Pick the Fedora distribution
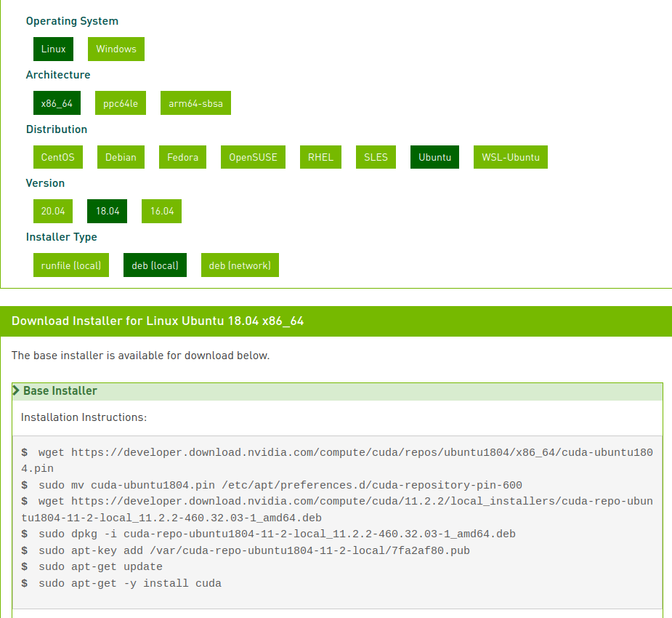 [182, 157]
